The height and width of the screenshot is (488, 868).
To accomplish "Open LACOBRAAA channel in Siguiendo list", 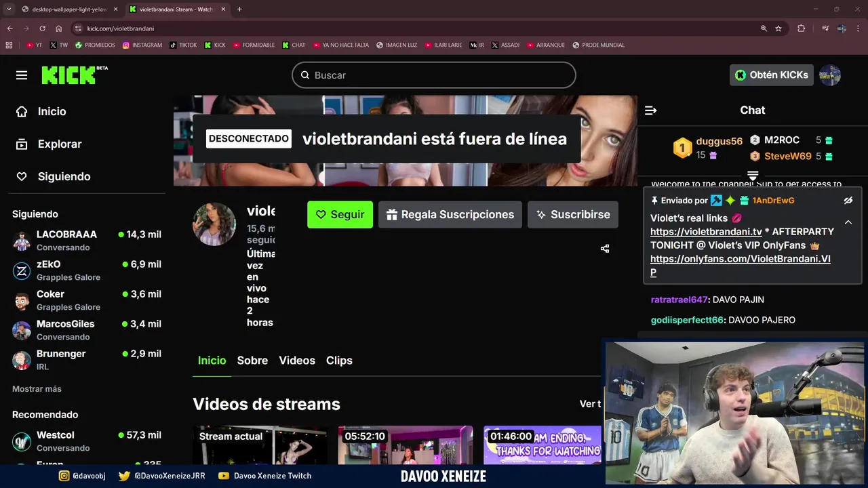I will click(x=87, y=241).
